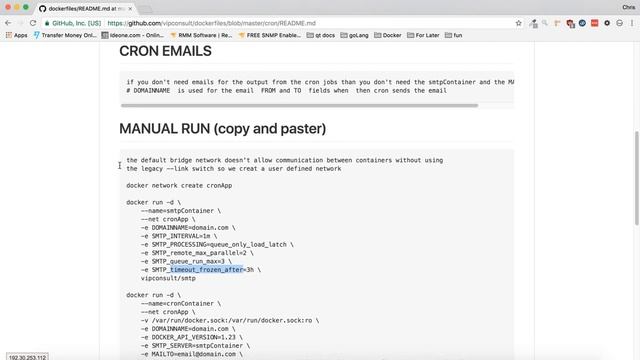
Task: Click the blue circular extension icon
Action: [582, 23]
